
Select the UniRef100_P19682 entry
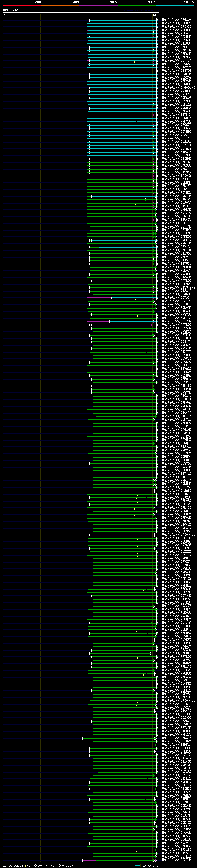(x=176, y=64)
